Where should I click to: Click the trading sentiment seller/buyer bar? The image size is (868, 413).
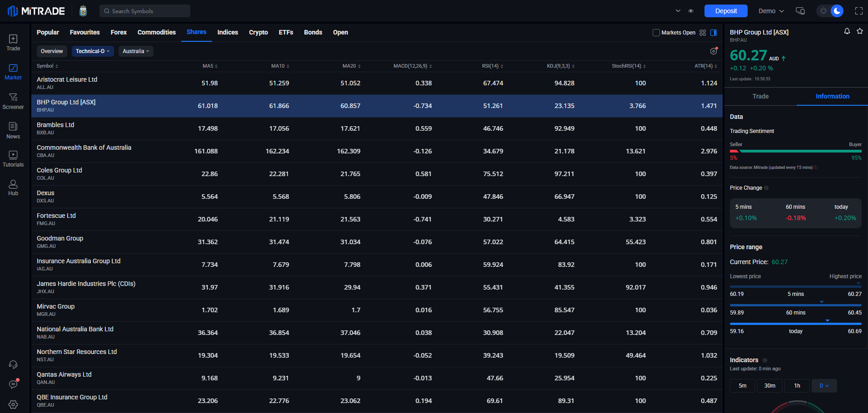(x=796, y=151)
